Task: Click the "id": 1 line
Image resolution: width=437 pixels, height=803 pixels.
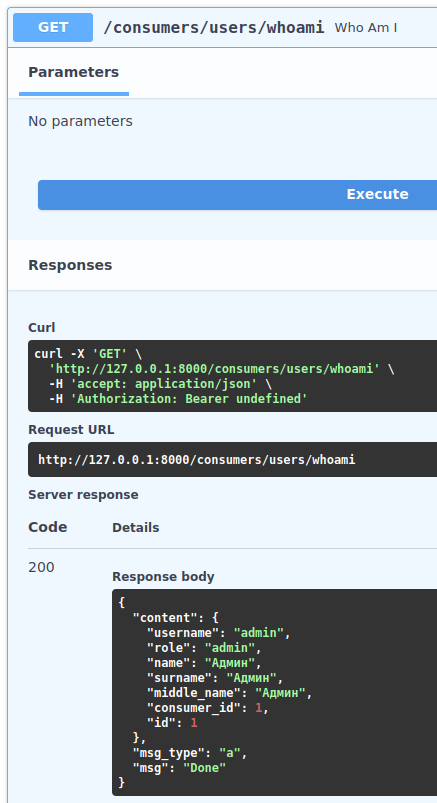Action: 172,723
